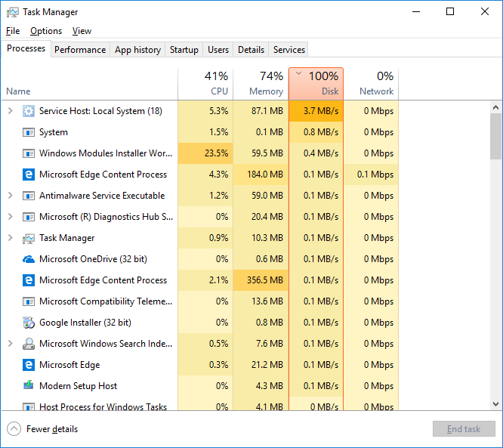Expand Microsoft Windows Search Indexer entry
The image size is (503, 448).
pyautogui.click(x=11, y=344)
